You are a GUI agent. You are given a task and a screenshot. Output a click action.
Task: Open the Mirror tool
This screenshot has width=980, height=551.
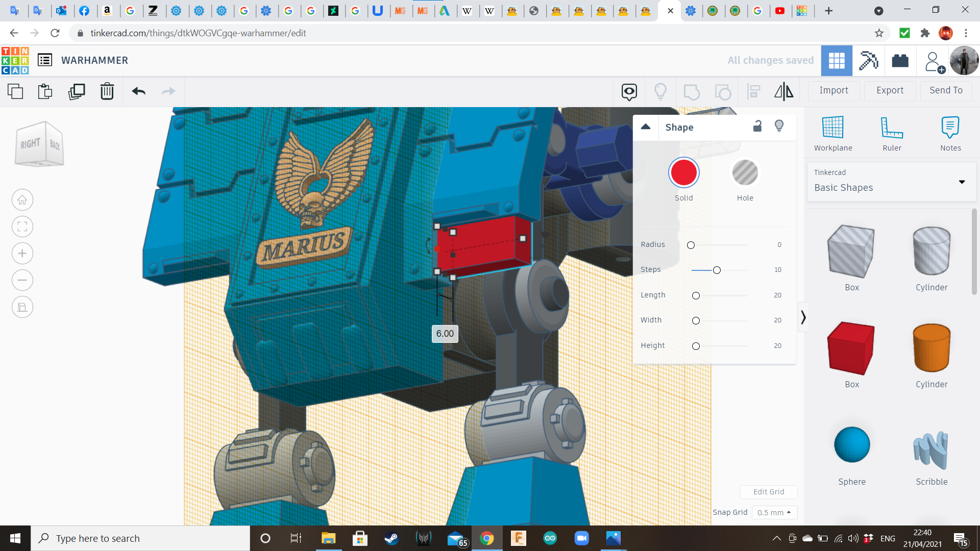tap(783, 91)
